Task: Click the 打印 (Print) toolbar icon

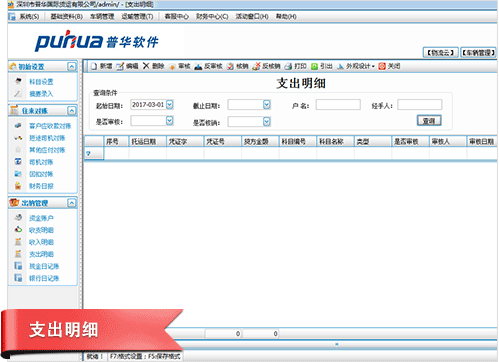Action: 289,66
